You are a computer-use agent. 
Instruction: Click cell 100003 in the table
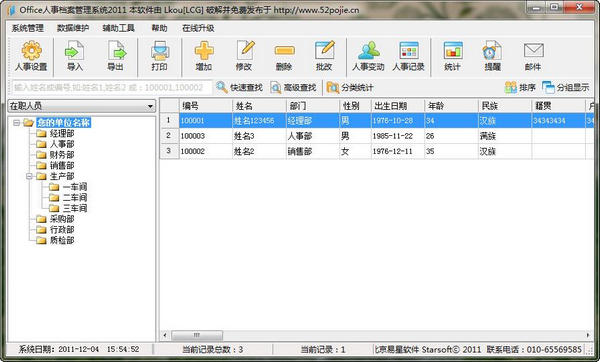206,136
